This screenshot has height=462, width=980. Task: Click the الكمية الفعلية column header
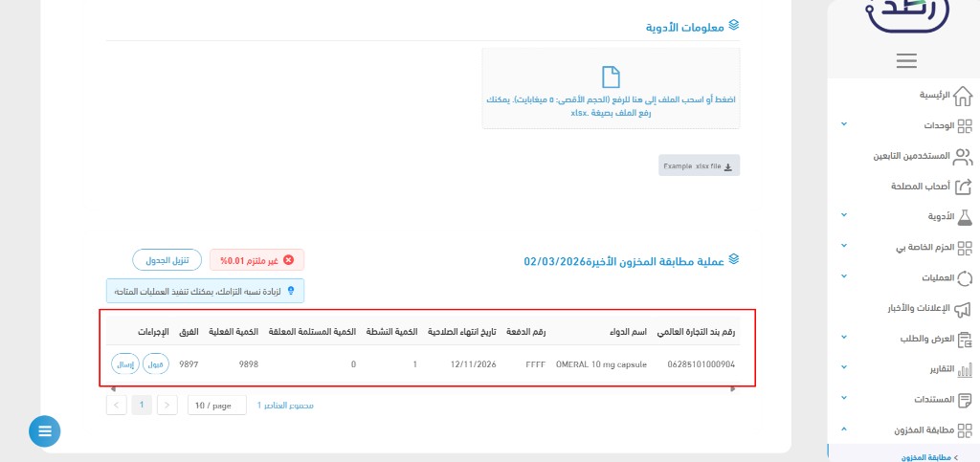234,332
